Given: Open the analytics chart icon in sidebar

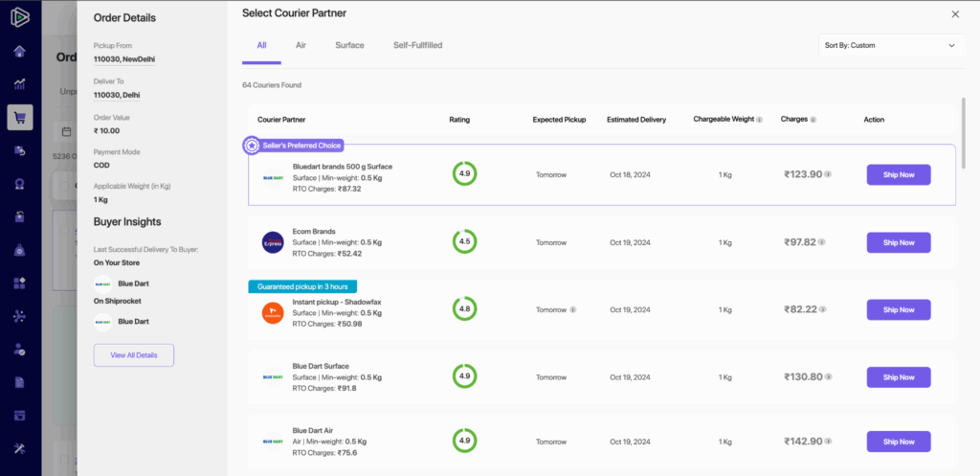Looking at the screenshot, I should (19, 84).
